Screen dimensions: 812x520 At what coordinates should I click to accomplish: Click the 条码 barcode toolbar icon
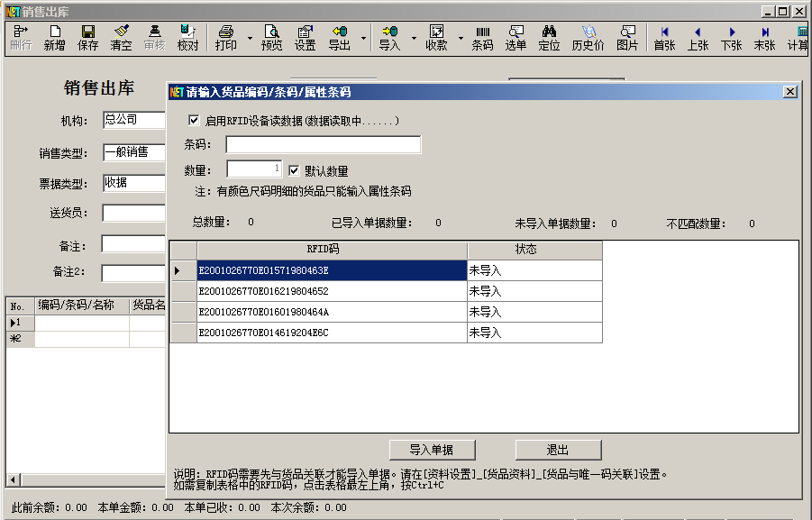point(482,38)
